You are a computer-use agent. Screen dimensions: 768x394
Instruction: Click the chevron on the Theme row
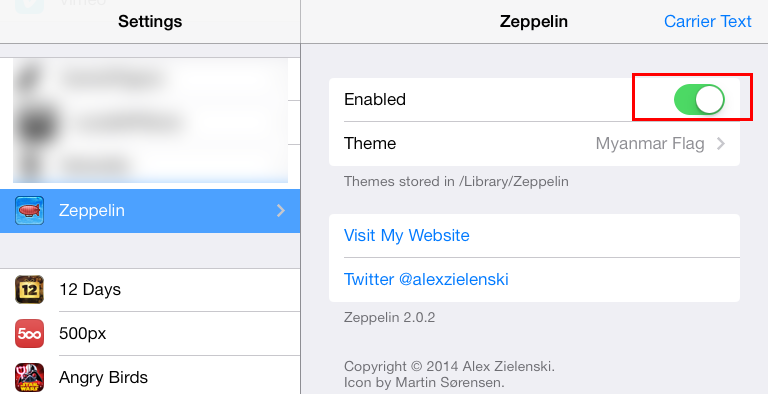pyautogui.click(x=720, y=144)
